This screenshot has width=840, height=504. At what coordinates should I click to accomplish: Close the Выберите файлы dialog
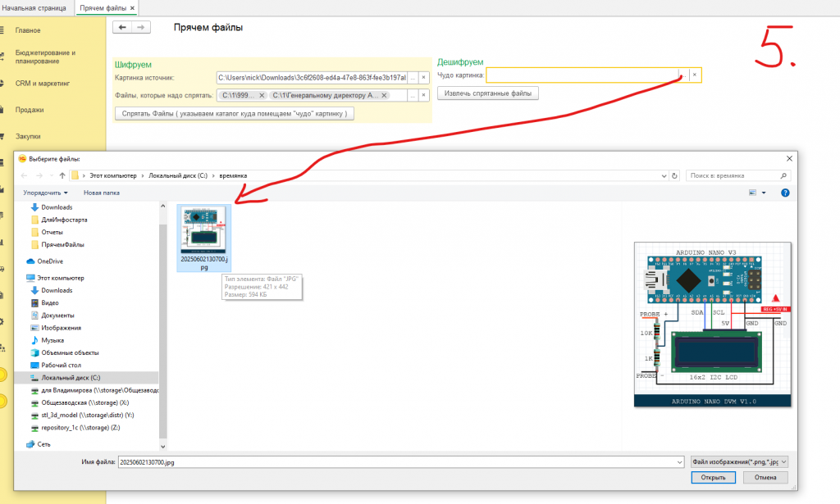[789, 159]
